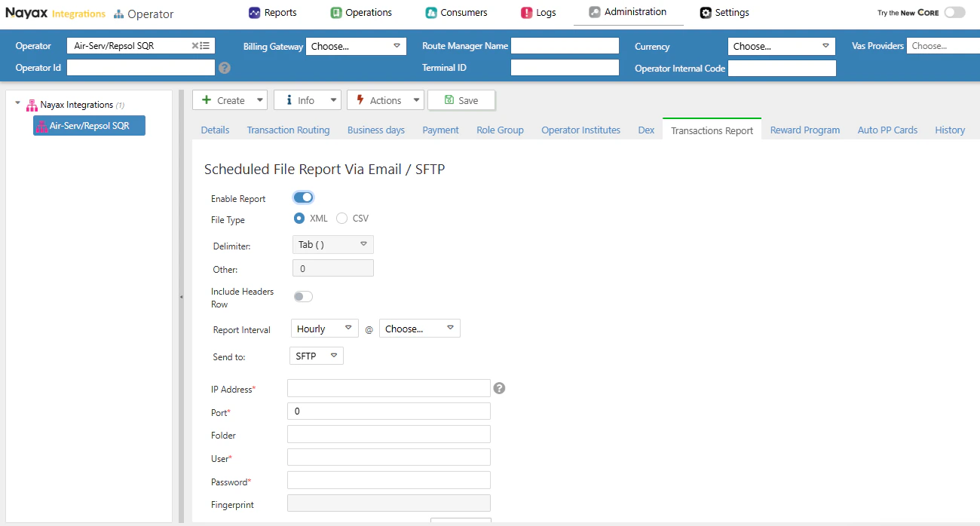Click the Fingerprint field
The width and height of the screenshot is (980, 526).
389,503
